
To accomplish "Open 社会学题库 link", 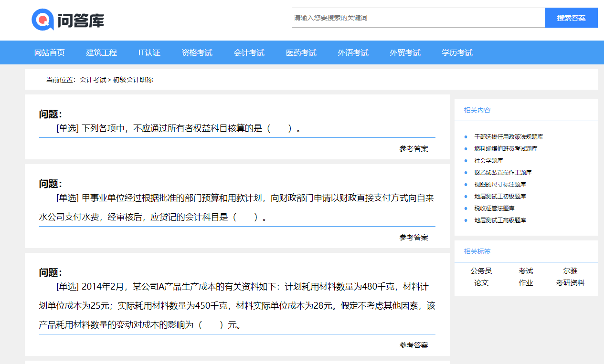I will click(x=488, y=160).
